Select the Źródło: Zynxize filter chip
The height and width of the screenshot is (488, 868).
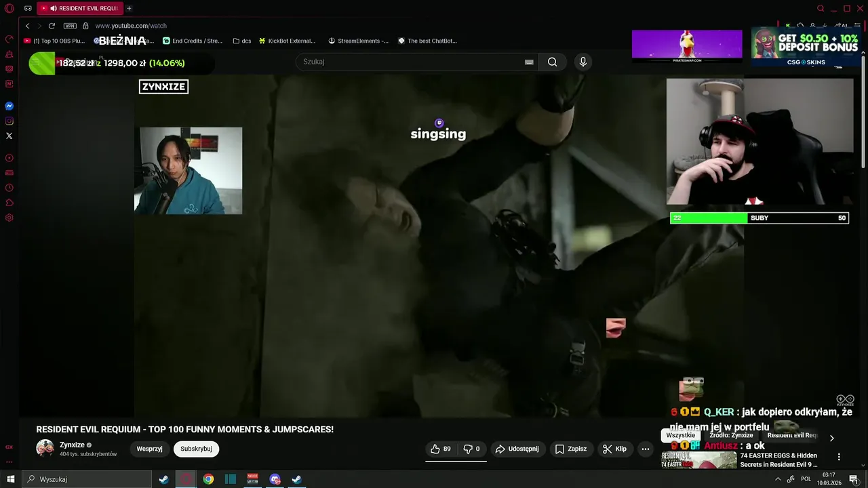[x=731, y=435]
